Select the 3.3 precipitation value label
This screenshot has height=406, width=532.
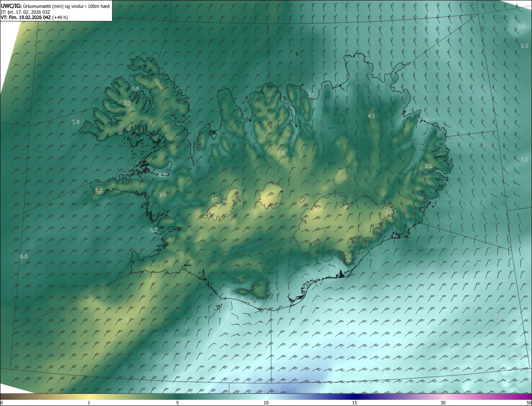(x=127, y=103)
